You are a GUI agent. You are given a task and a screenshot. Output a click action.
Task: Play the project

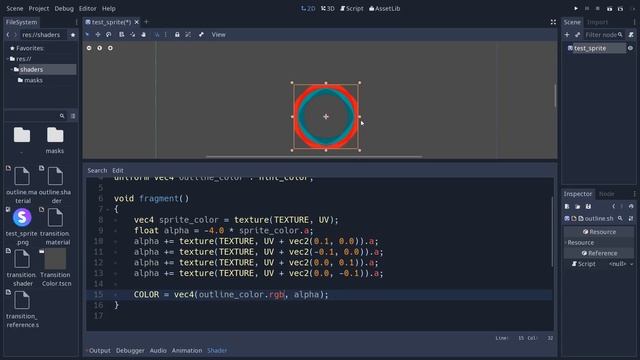point(576,8)
